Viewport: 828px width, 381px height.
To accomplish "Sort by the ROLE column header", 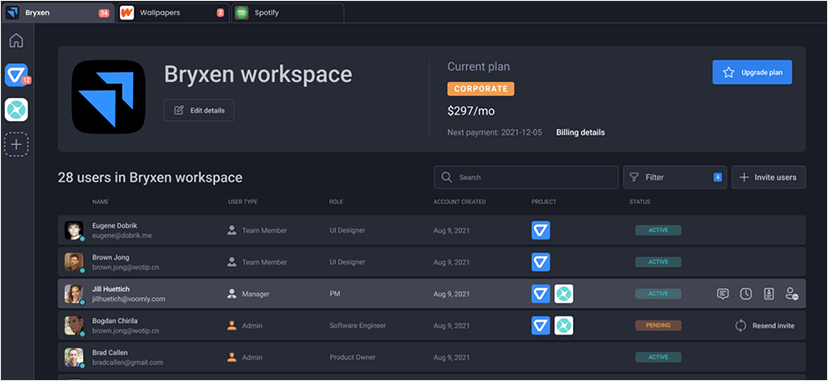I will coord(336,202).
